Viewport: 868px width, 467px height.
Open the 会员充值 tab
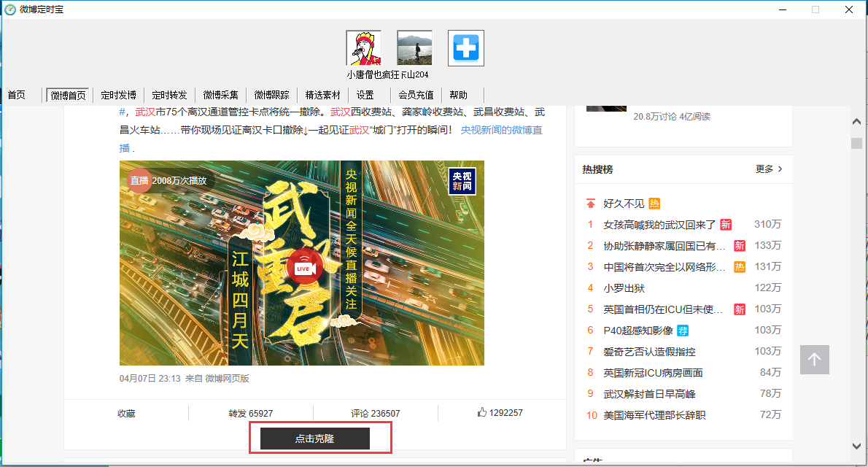(x=416, y=95)
